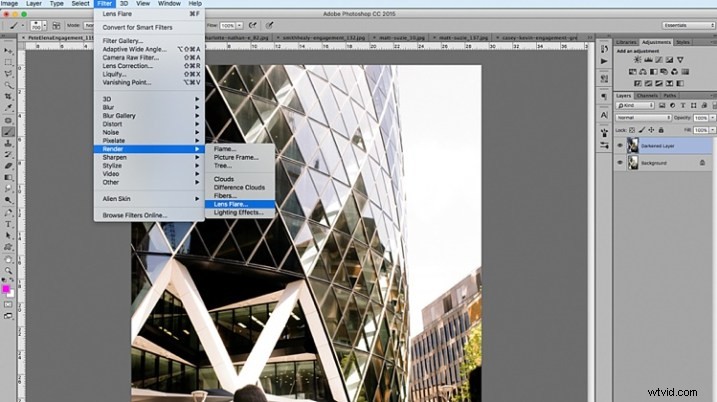
Task: Open the Actions panel play icon
Action: [604, 61]
